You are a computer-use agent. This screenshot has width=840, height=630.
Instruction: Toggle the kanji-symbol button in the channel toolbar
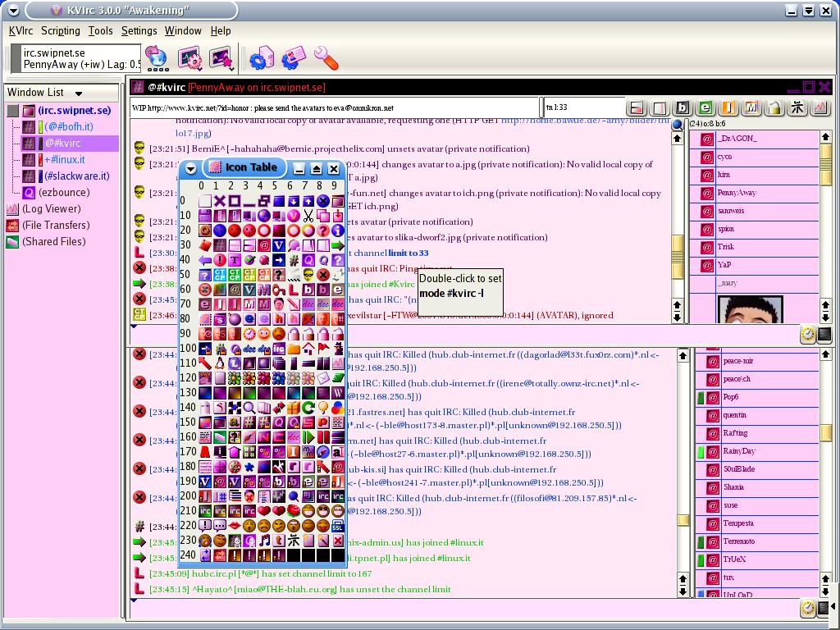[x=797, y=107]
